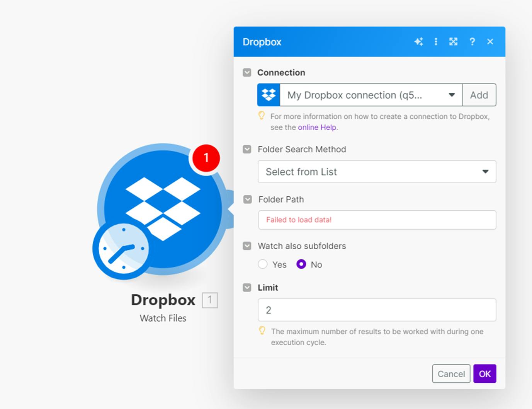This screenshot has height=409, width=532.
Task: Click the Dropbox module name under the icon
Action: (x=163, y=300)
